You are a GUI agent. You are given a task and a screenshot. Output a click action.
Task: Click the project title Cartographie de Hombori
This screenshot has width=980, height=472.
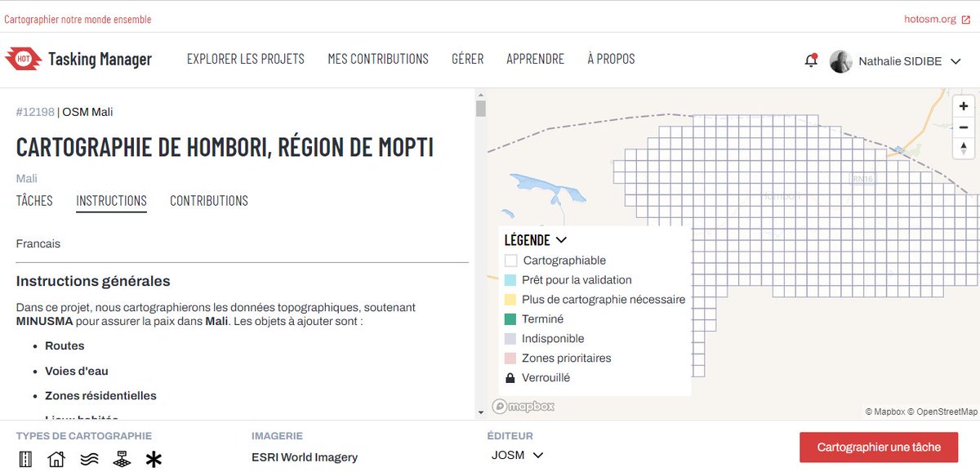pos(225,147)
